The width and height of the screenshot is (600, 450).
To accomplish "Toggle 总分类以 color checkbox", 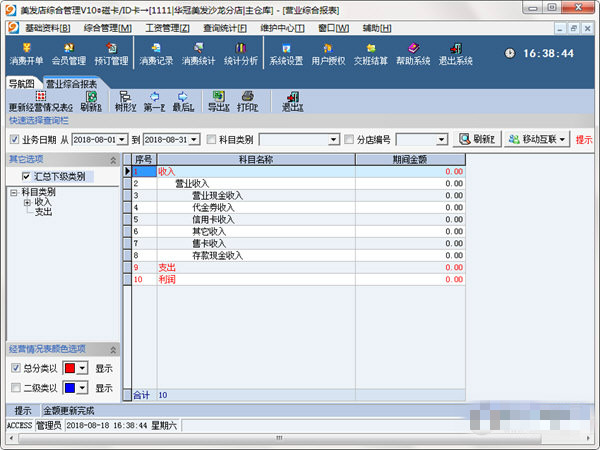I will [x=16, y=368].
